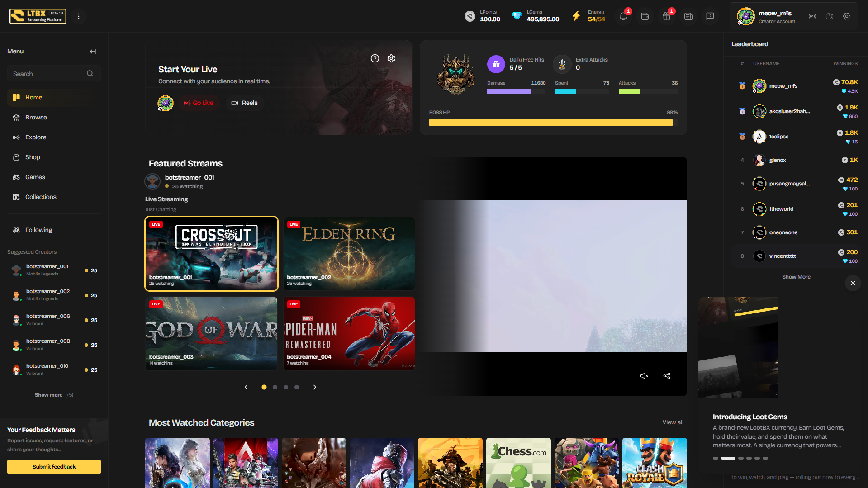Click the Daily Free Hits gift icon

coord(496,64)
